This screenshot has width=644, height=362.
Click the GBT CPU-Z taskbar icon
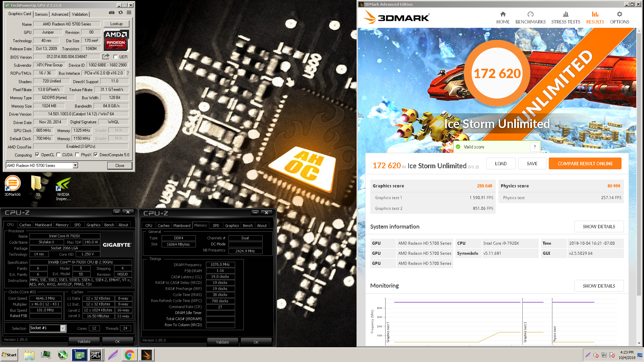pos(96,355)
